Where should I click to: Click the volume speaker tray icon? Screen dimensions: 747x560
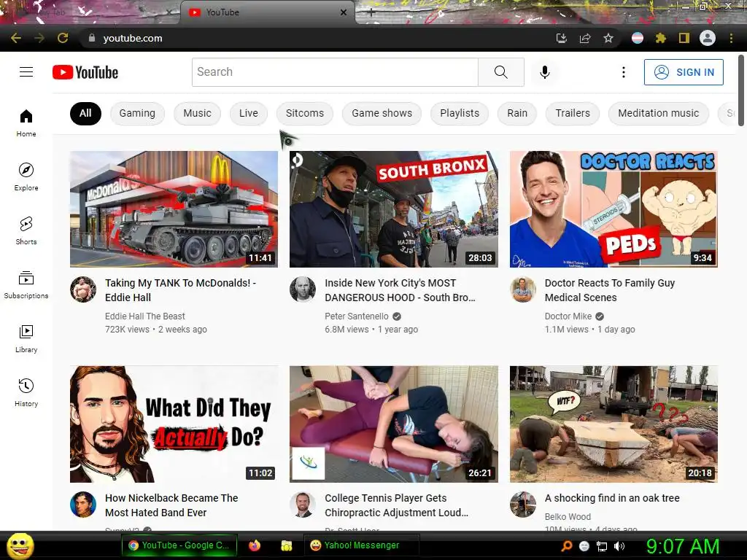coord(619,546)
